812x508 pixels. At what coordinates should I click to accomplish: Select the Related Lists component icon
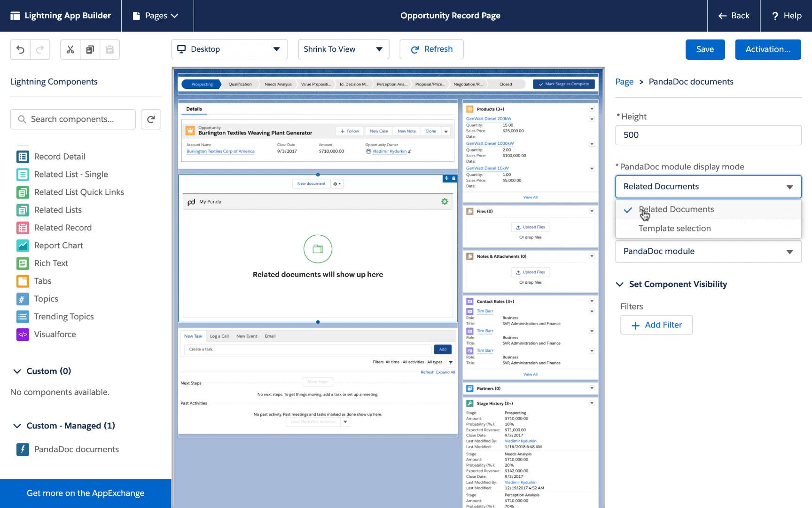point(23,210)
